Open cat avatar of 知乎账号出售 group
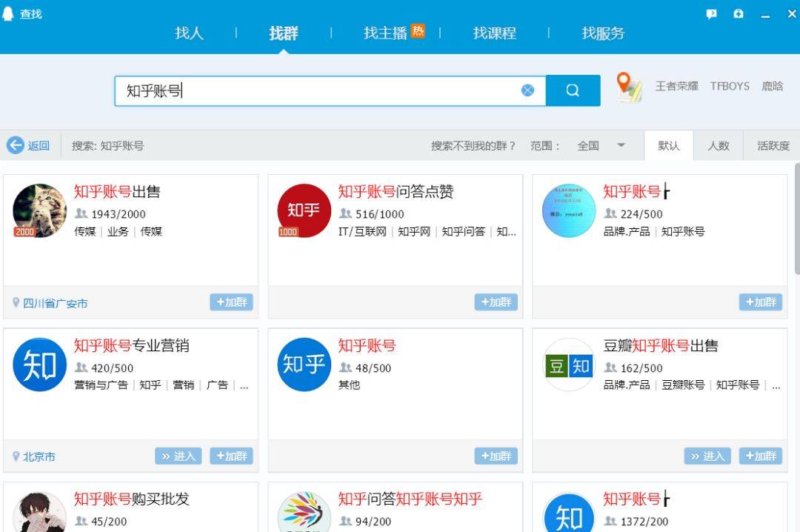This screenshot has height=532, width=800. tap(40, 210)
